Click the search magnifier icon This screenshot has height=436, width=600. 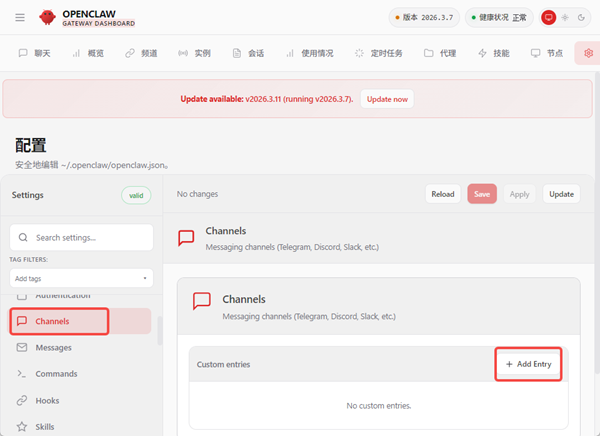[x=23, y=237]
